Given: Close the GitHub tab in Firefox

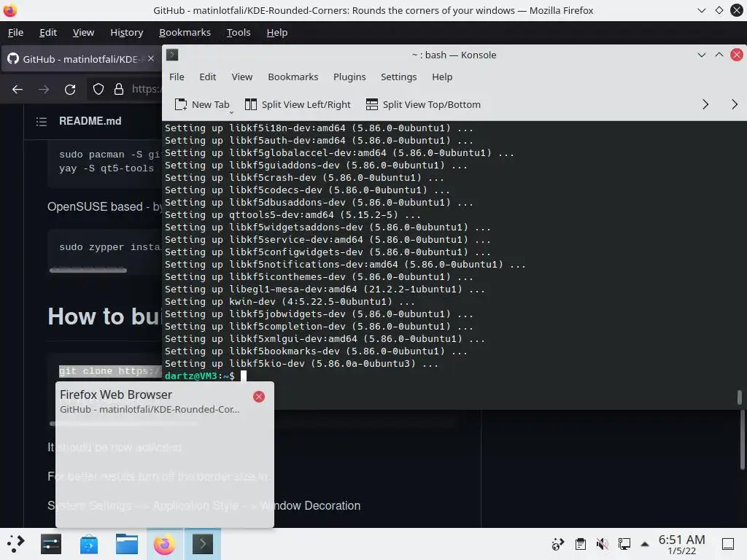Looking at the screenshot, I should (x=151, y=58).
